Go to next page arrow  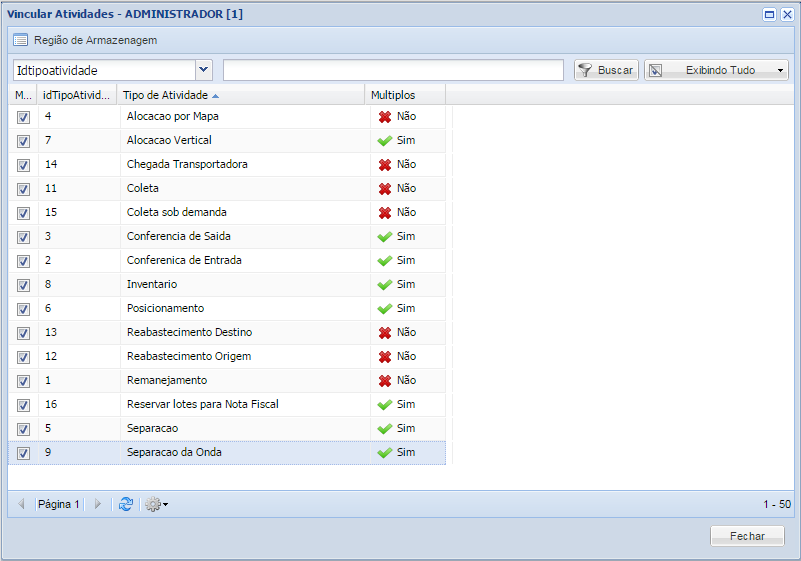98,504
